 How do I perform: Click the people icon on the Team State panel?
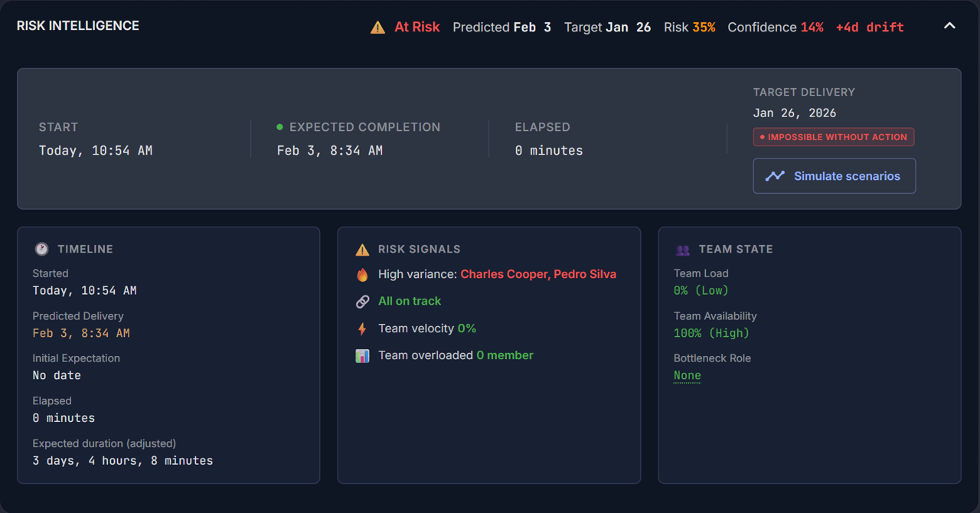click(x=682, y=248)
